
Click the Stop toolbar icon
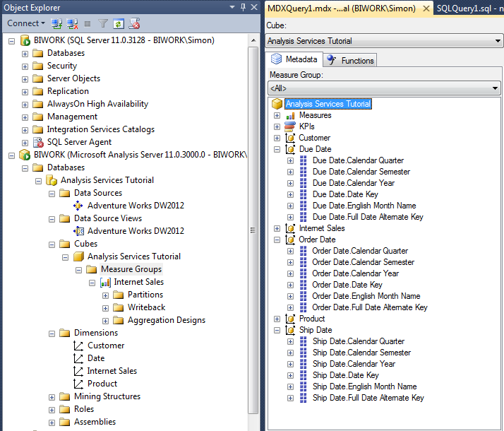(87, 24)
